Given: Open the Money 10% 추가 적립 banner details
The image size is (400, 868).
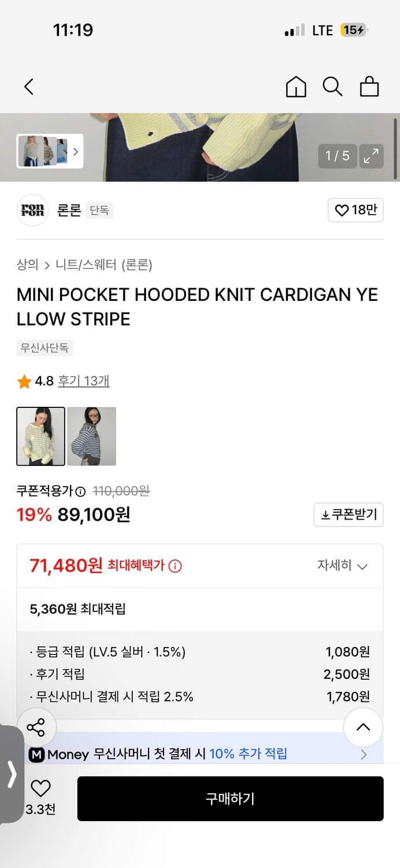Looking at the screenshot, I should click(x=199, y=755).
